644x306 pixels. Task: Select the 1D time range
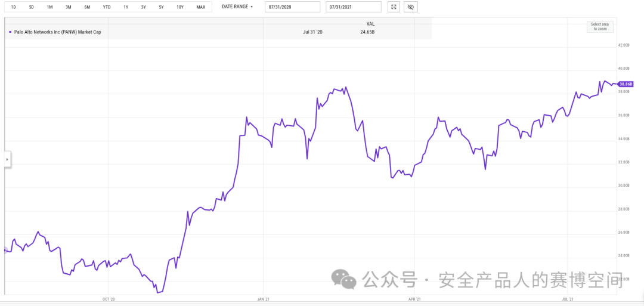(13, 7)
